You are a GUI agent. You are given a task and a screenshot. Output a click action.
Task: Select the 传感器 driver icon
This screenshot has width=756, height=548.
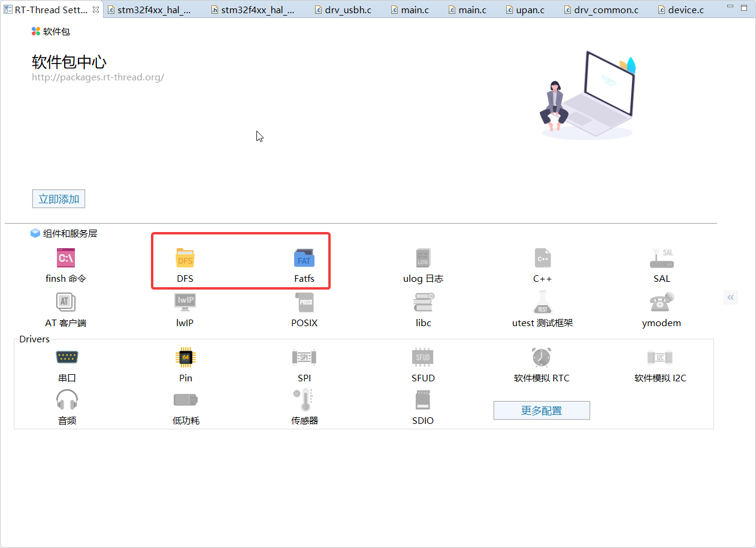pyautogui.click(x=304, y=400)
